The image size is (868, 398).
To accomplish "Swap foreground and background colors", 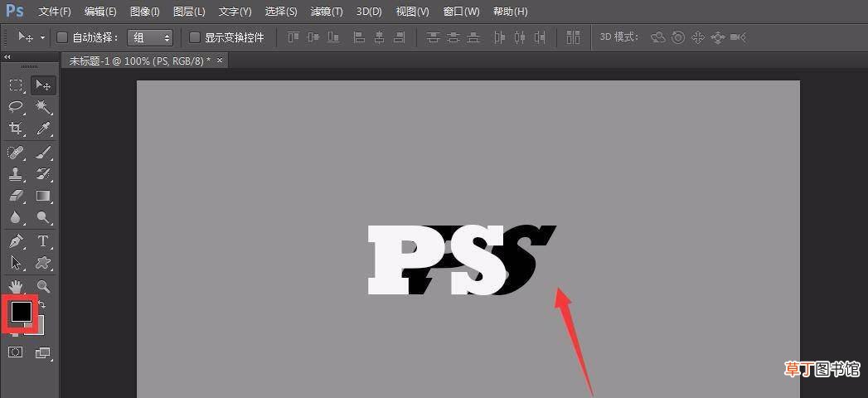I will coord(42,304).
